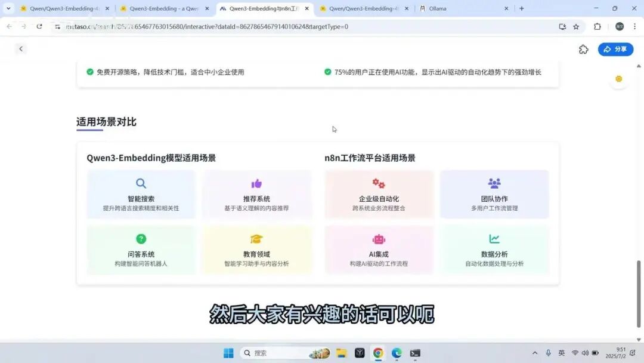644x363 pixels.
Task: Show hidden system tray icons
Action: pyautogui.click(x=535, y=353)
